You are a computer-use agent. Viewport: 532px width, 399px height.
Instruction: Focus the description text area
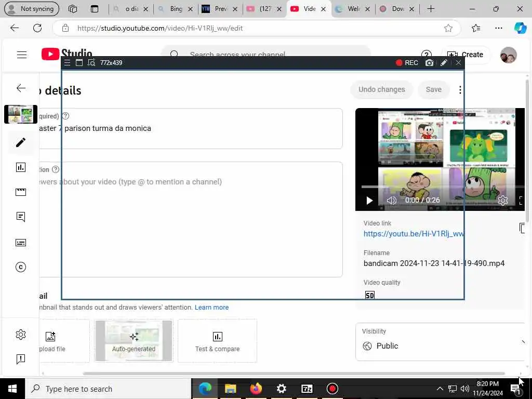(191, 220)
